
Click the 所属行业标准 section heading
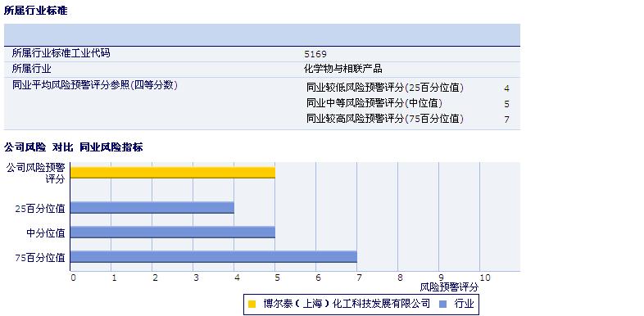(x=36, y=11)
